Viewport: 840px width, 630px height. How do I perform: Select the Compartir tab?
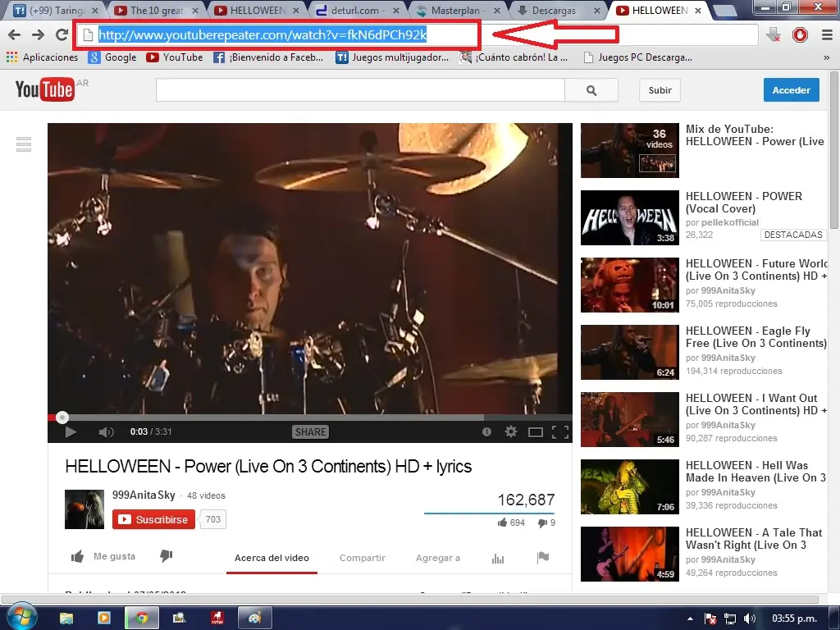[362, 558]
